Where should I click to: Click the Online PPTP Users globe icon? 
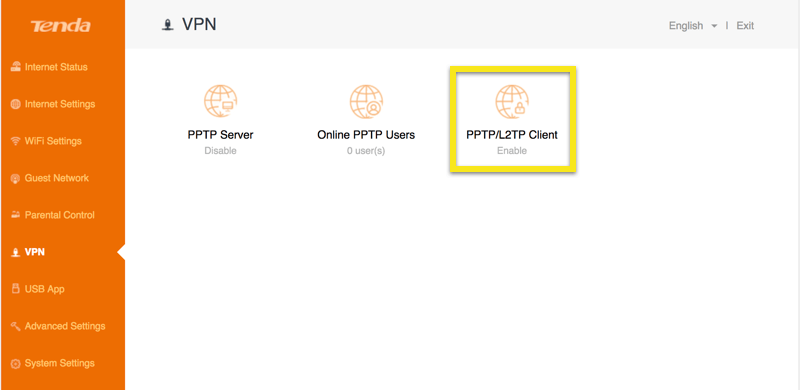click(x=366, y=101)
